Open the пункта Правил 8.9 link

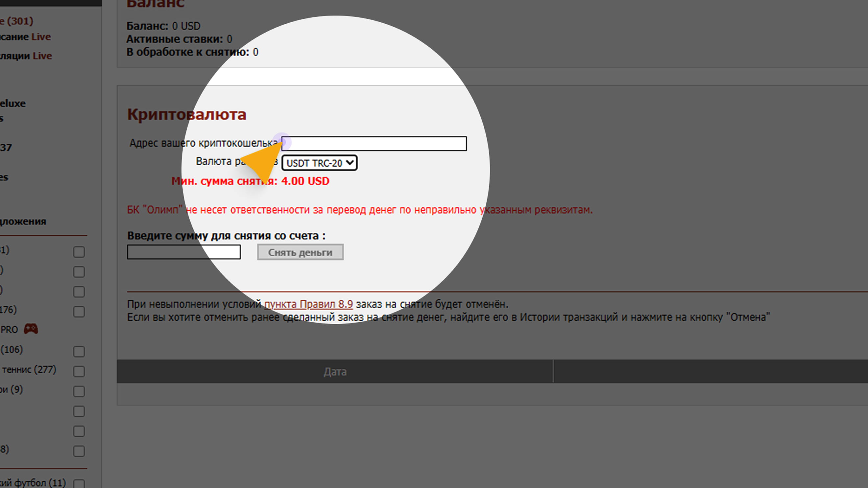pos(308,304)
